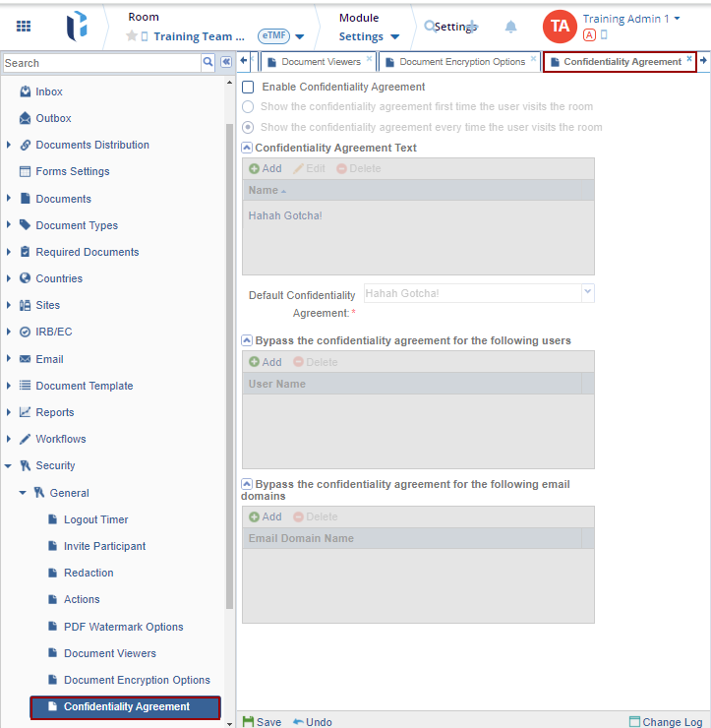This screenshot has height=728, width=711.
Task: Star the room as favorite
Action: [131, 36]
